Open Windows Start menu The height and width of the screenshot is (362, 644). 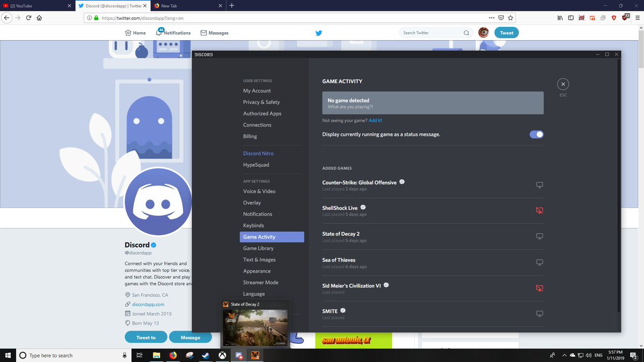click(8, 355)
